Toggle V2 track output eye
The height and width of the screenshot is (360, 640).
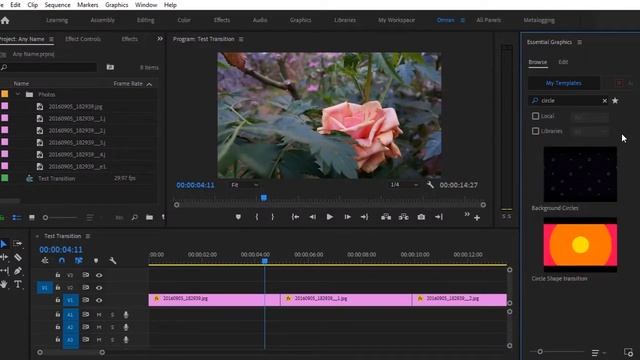pyautogui.click(x=99, y=287)
